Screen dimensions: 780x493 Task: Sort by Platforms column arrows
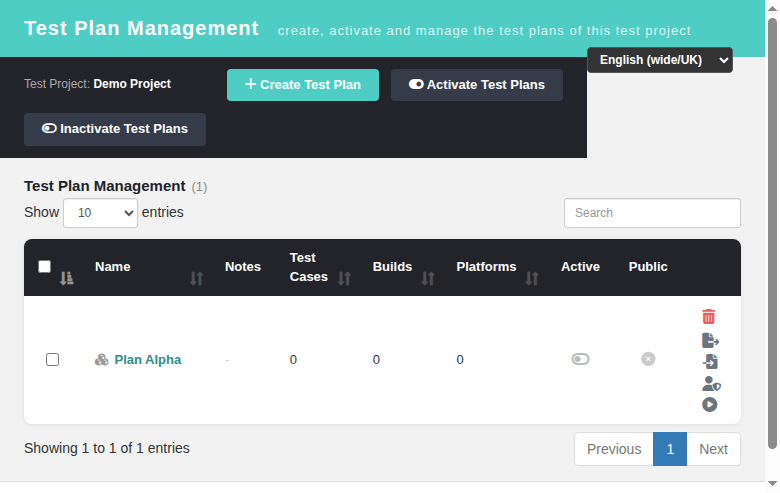(x=532, y=279)
